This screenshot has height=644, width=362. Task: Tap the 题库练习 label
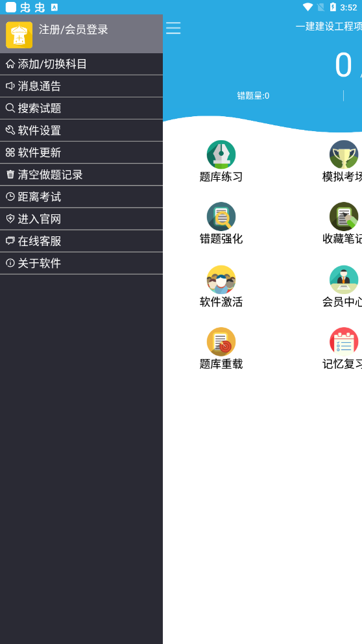click(221, 177)
